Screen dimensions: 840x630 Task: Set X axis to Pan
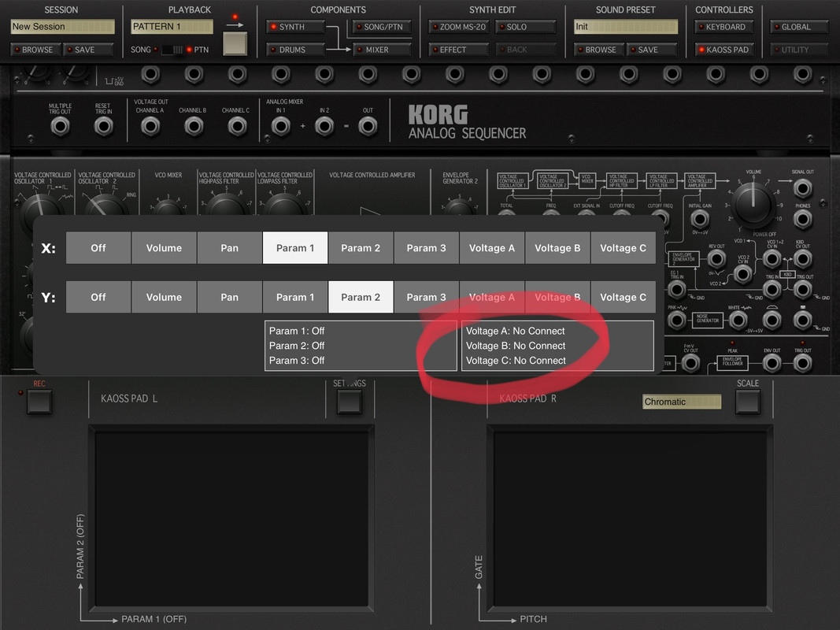tap(229, 247)
